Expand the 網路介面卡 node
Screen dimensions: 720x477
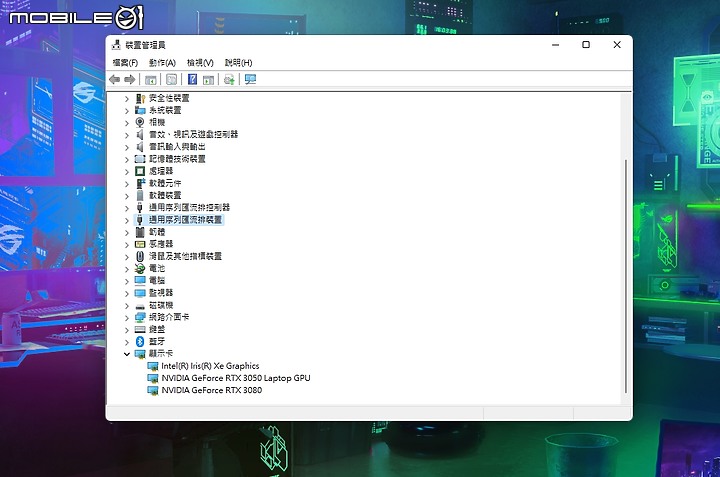tap(127, 317)
